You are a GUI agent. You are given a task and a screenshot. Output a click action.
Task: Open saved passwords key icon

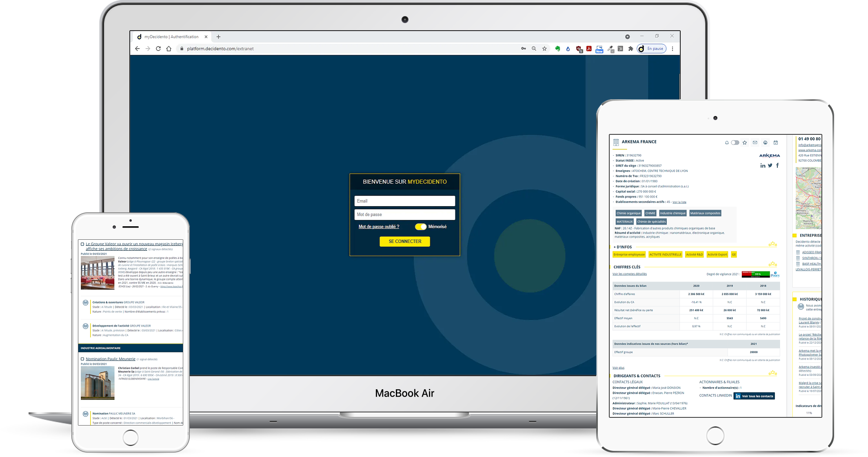tap(524, 49)
